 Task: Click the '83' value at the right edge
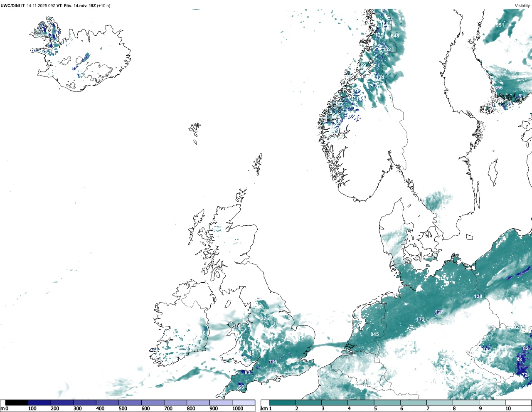pos(519,360)
